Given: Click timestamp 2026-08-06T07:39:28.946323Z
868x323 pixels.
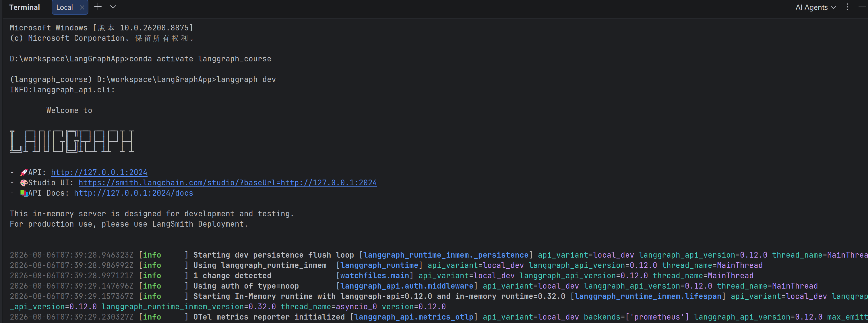Looking at the screenshot, I should [x=71, y=255].
